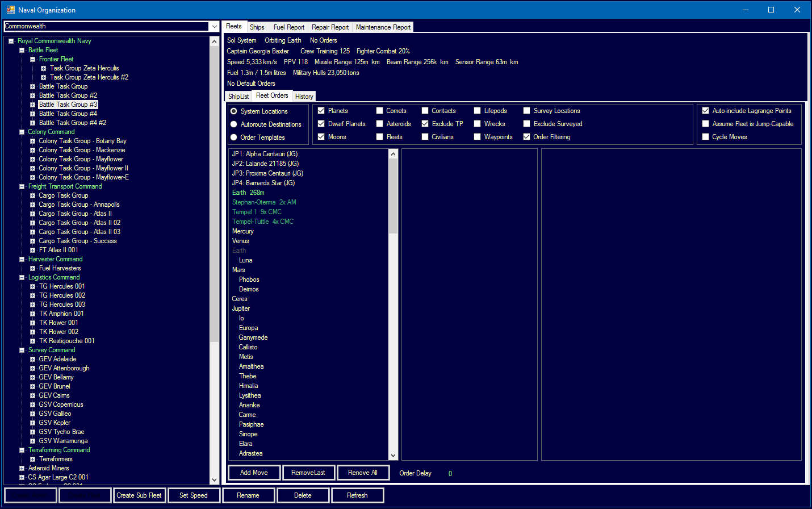This screenshot has height=509, width=812.
Task: Select Colony Task Group - Botany Bay
Action: [x=82, y=141]
